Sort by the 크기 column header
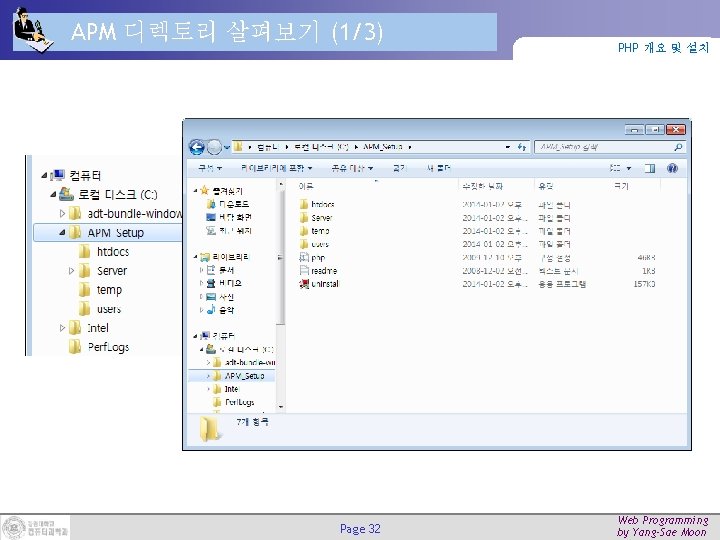Image resolution: width=720 pixels, height=540 pixels. [x=621, y=186]
